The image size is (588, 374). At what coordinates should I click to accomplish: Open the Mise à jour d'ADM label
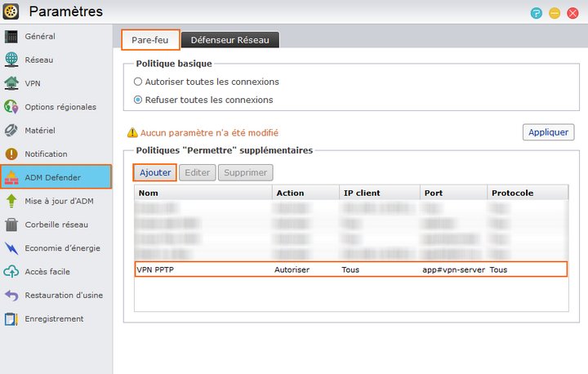pyautogui.click(x=60, y=201)
